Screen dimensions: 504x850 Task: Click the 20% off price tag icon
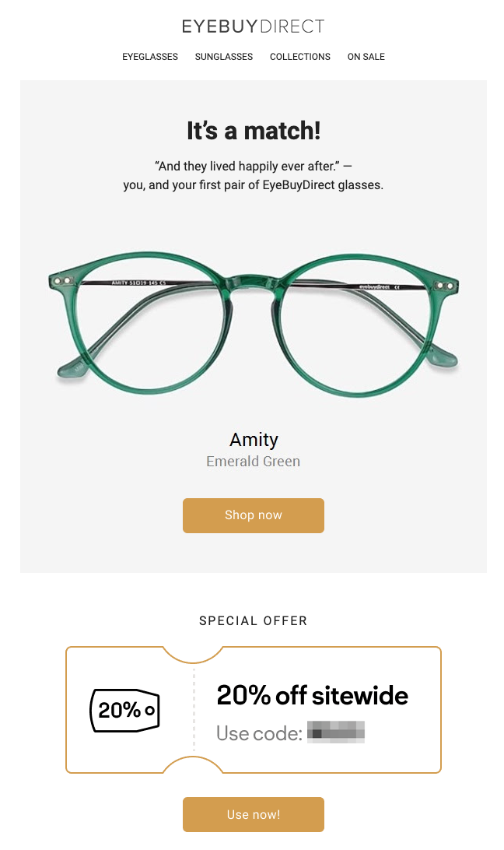124,710
